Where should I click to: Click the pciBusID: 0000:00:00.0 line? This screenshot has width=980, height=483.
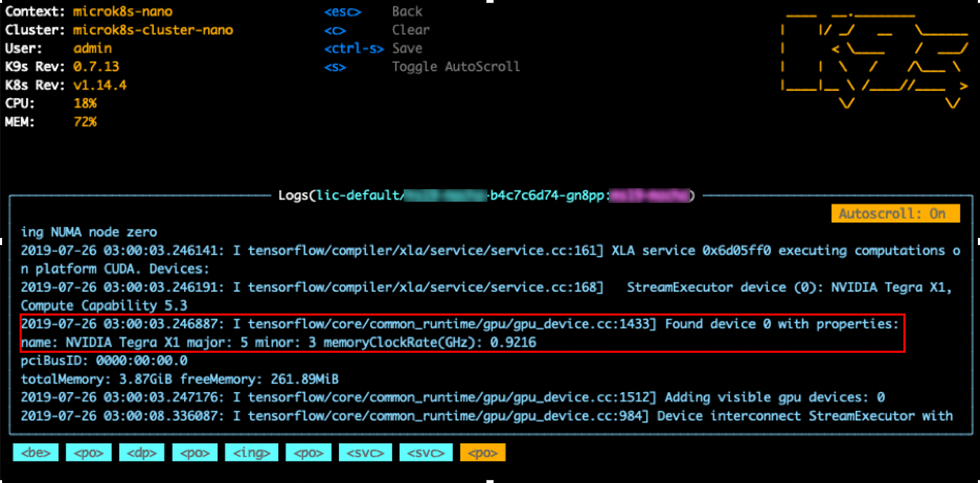pos(104,360)
